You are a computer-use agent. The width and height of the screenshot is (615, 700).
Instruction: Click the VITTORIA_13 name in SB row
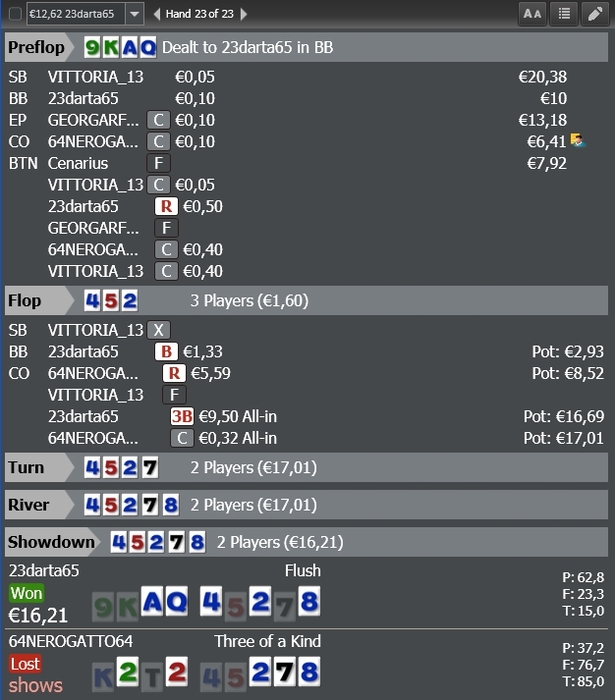click(x=96, y=77)
